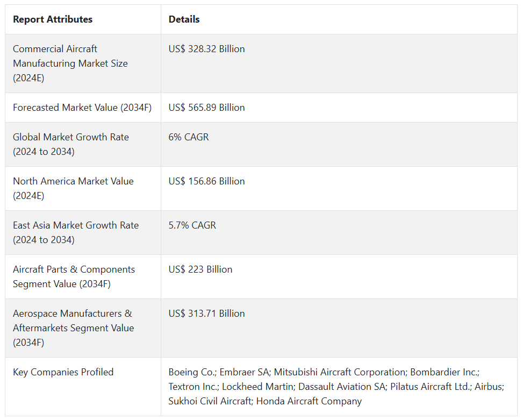Click the US$ 156.86 Billion value

point(206,181)
